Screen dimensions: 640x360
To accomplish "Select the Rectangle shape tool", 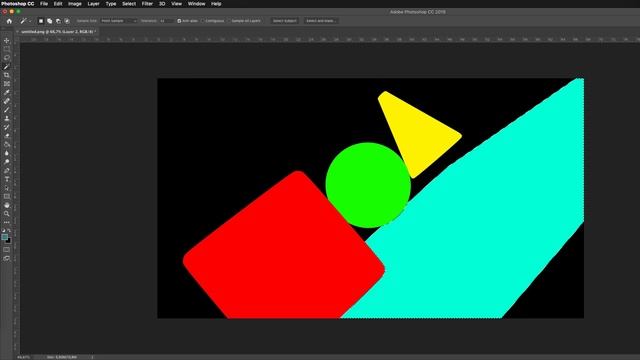I will pos(7,197).
